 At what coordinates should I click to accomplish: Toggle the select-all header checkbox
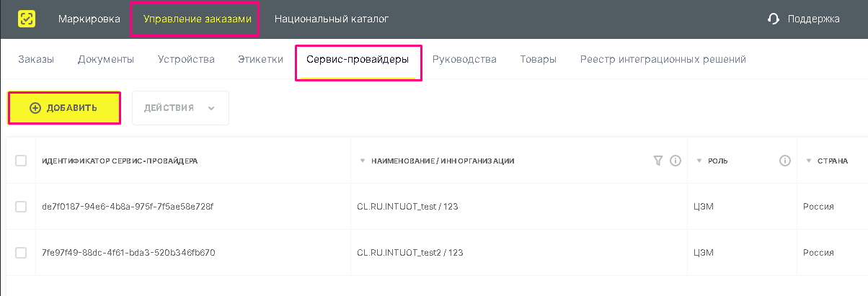pyautogui.click(x=21, y=161)
